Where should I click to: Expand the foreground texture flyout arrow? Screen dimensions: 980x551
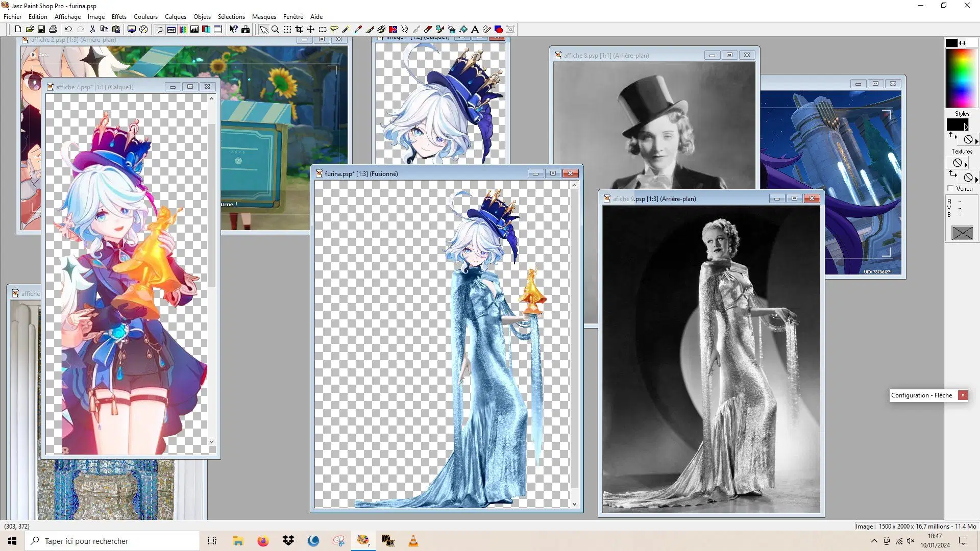coord(966,165)
